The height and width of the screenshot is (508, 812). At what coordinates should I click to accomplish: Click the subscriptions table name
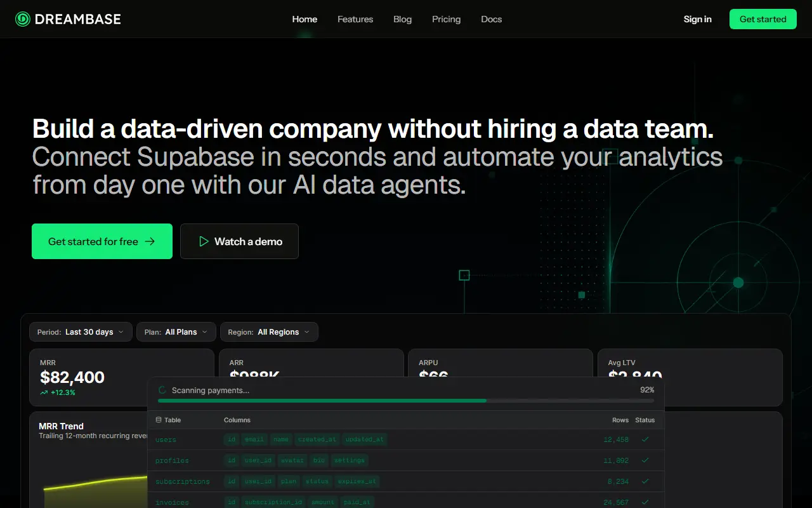[x=183, y=481]
